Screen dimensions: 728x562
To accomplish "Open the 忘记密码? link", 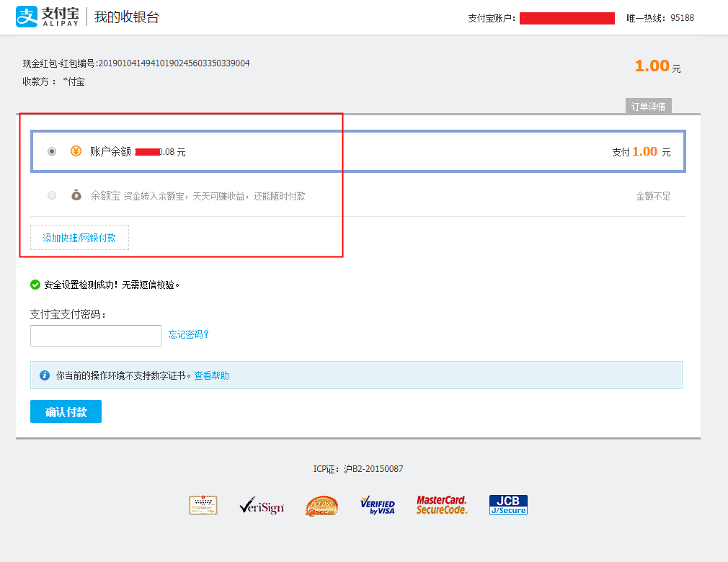I will tap(189, 334).
